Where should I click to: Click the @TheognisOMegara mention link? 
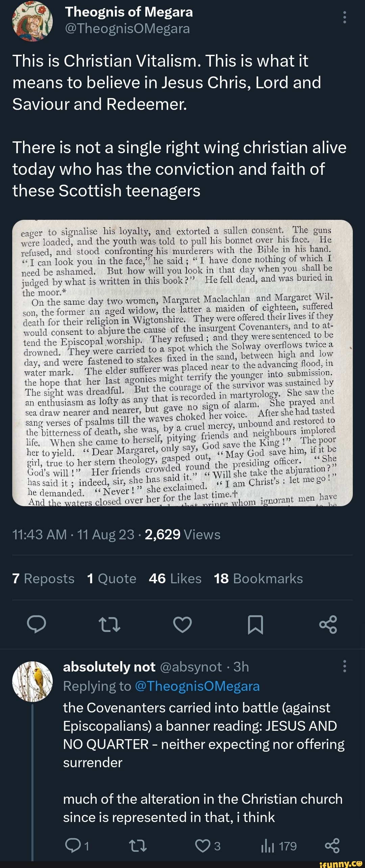point(197,686)
